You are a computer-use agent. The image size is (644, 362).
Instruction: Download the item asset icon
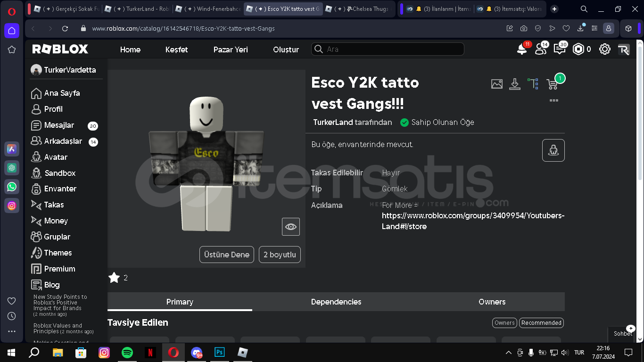(515, 84)
